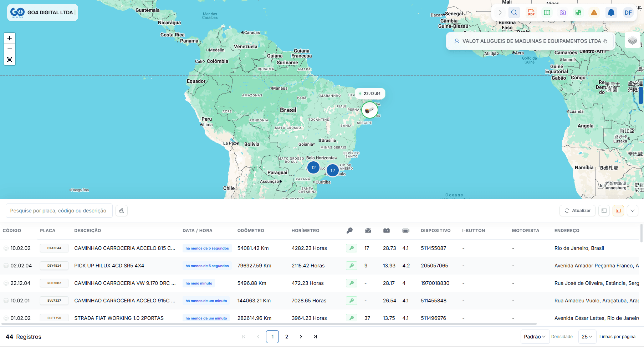Zoom in on the map
This screenshot has width=644, height=347.
pos(10,38)
